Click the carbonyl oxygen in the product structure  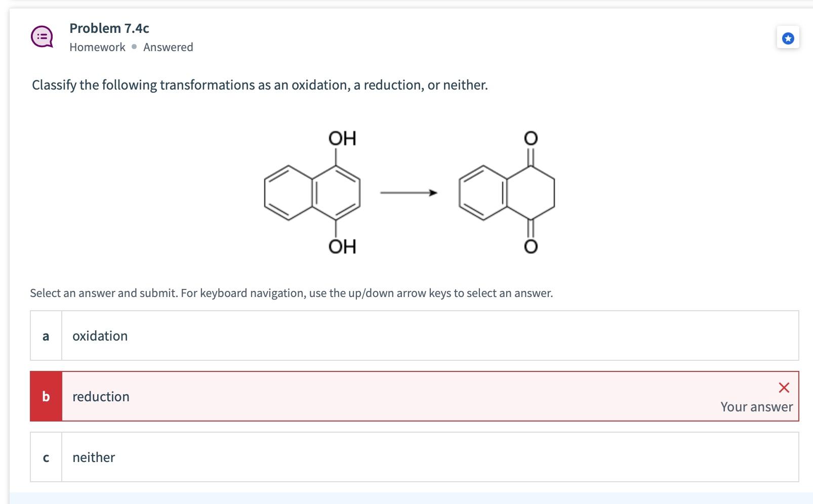pyautogui.click(x=531, y=138)
